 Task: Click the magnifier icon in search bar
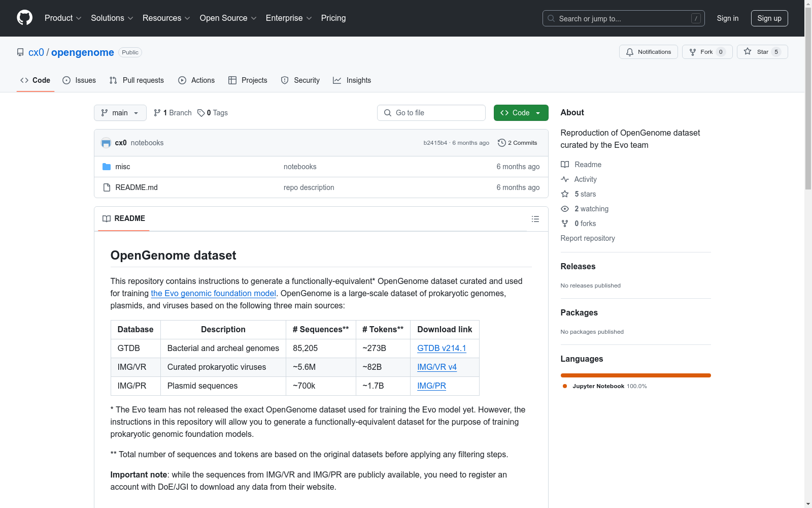551,18
